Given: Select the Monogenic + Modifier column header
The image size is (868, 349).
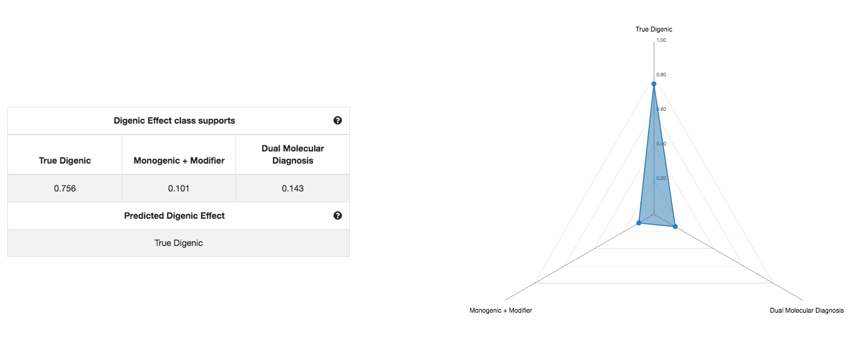Looking at the screenshot, I should pyautogui.click(x=179, y=160).
